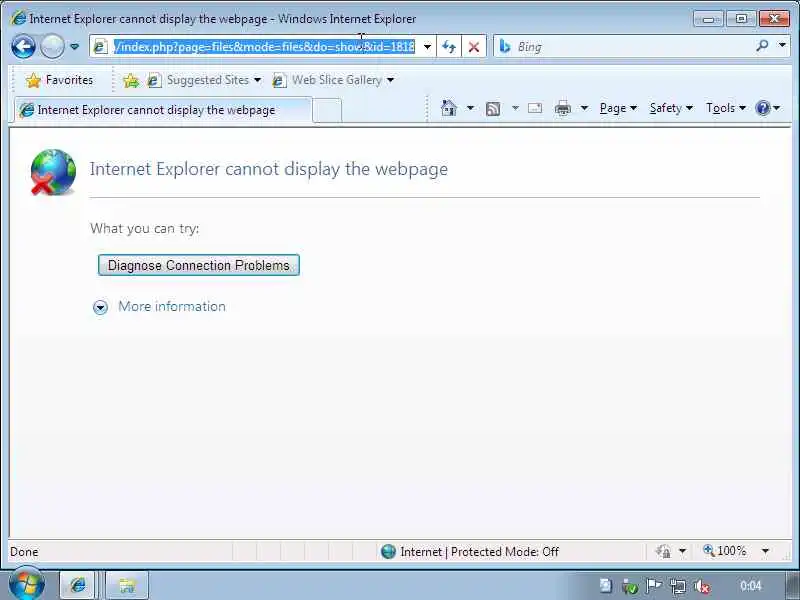This screenshot has width=800, height=600.
Task: Minimize the Internet Explorer window
Action: 708,19
